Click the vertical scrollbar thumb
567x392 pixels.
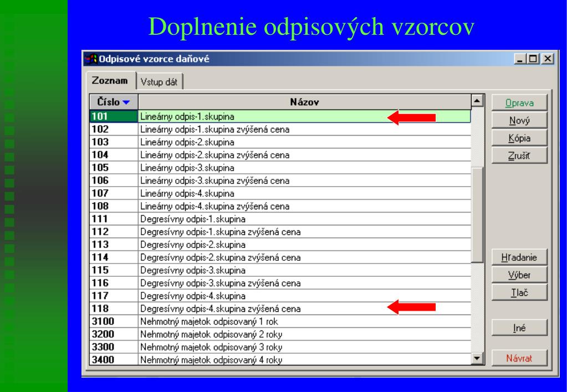coord(477,215)
